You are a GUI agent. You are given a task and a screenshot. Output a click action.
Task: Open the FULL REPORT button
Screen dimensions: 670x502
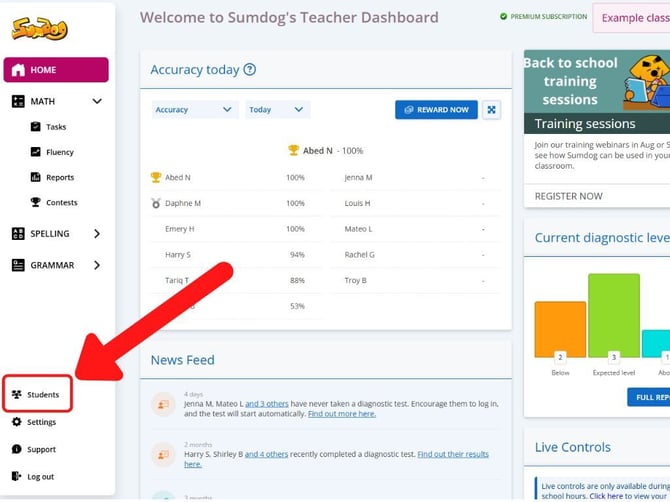click(649, 397)
